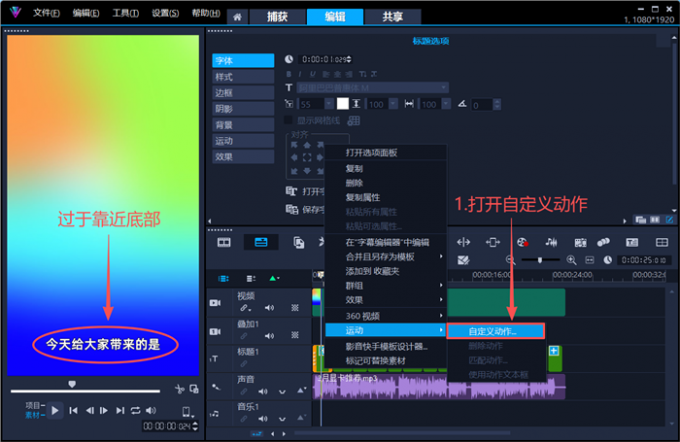This screenshot has height=442, width=680.
Task: Open the 边框 options section
Action: tap(243, 92)
